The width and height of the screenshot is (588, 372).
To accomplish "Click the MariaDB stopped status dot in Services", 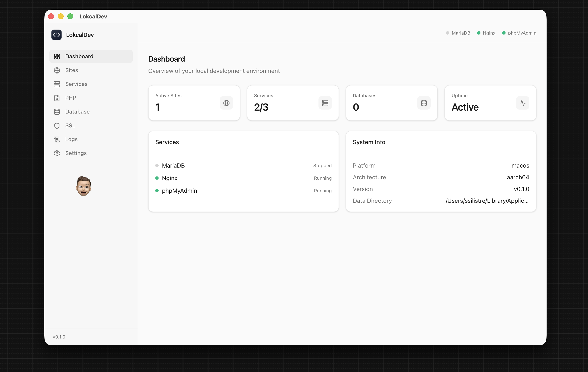I will [157, 165].
